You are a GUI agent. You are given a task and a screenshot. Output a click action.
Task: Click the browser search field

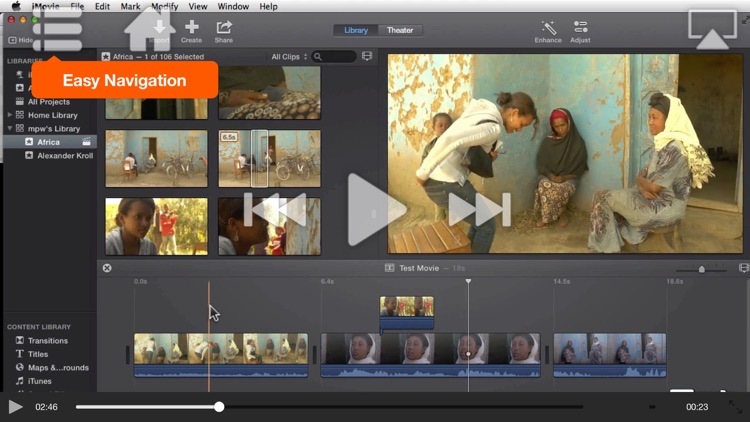coord(334,56)
